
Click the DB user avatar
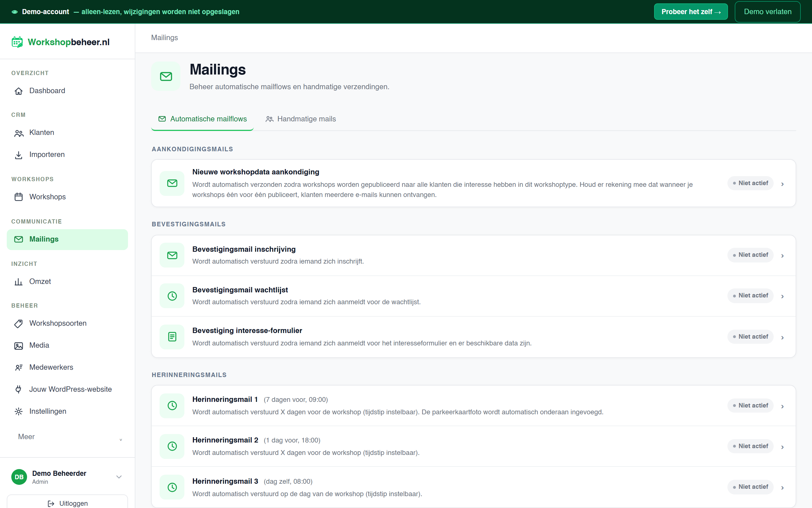(x=19, y=477)
